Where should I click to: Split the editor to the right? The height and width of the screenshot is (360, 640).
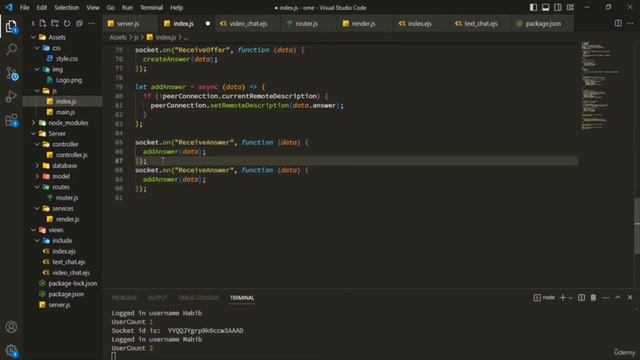(618, 24)
